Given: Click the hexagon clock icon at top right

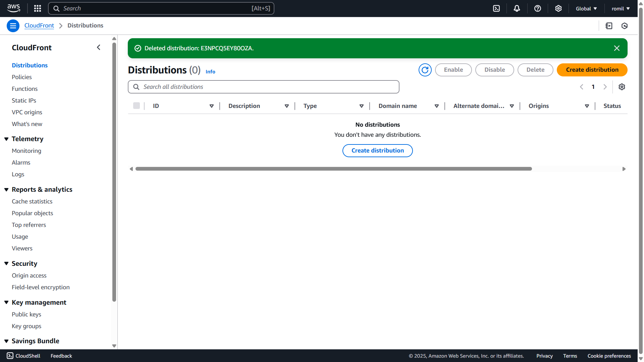Looking at the screenshot, I should click(x=625, y=26).
